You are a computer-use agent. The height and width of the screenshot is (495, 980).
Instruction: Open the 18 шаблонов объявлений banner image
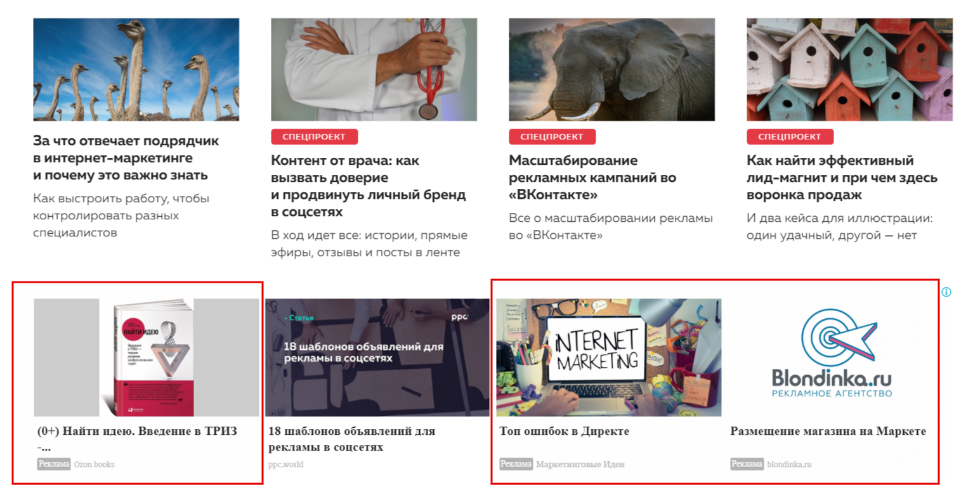click(x=377, y=357)
